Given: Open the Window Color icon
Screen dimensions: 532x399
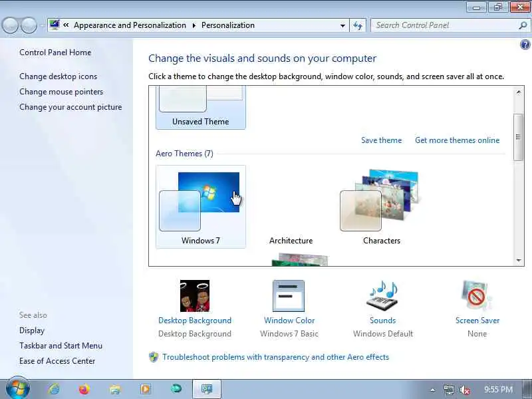Looking at the screenshot, I should click(x=289, y=295).
